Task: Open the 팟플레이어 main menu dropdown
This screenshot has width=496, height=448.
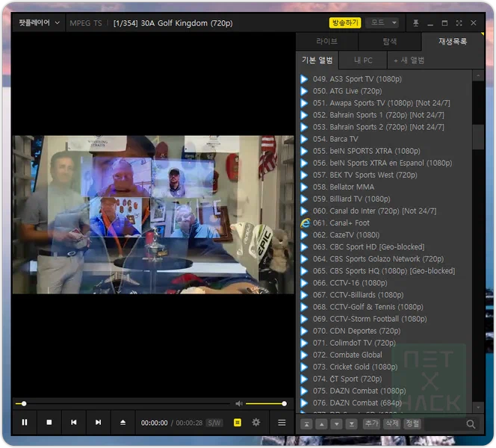Action: coord(39,22)
